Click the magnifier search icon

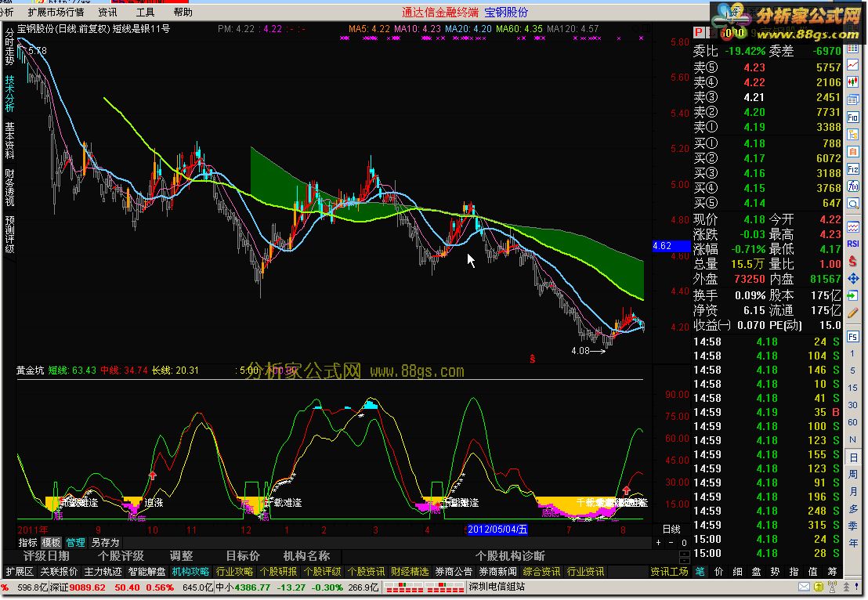click(853, 203)
